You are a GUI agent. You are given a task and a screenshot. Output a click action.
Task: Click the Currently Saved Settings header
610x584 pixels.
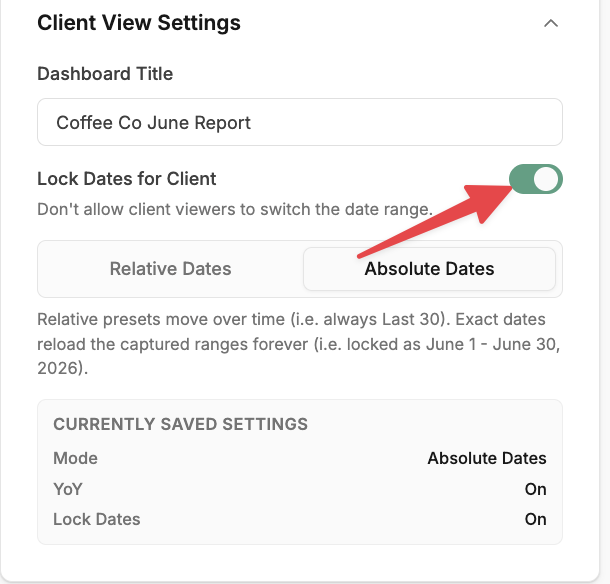[181, 424]
